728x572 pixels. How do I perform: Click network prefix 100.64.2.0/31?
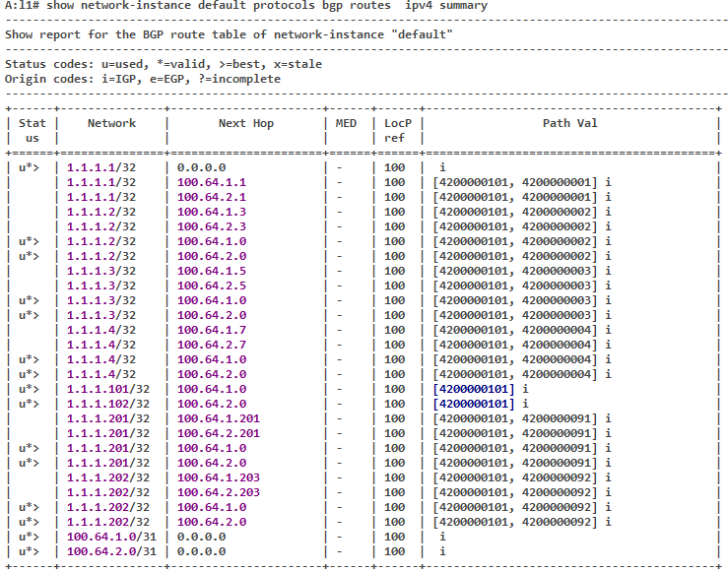click(x=111, y=551)
